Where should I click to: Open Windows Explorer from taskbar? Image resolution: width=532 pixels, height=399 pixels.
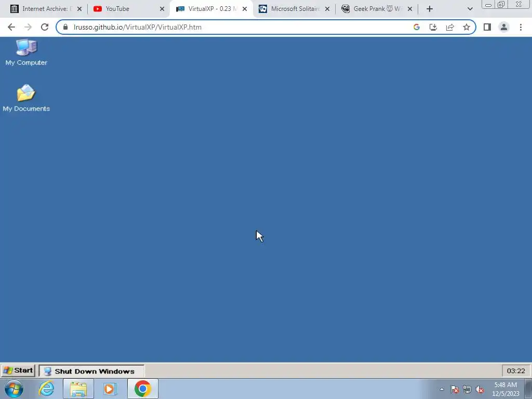pyautogui.click(x=78, y=389)
